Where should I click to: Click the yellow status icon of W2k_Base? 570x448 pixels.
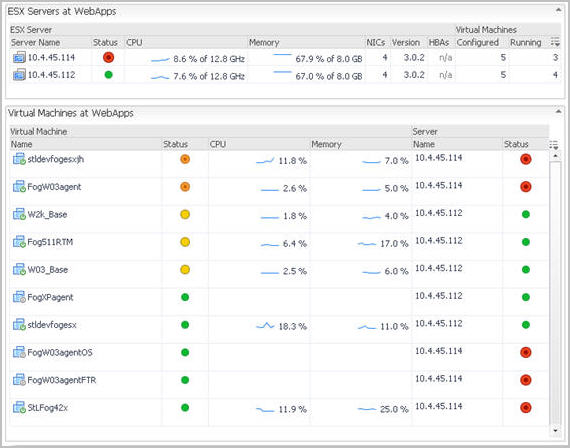(185, 215)
